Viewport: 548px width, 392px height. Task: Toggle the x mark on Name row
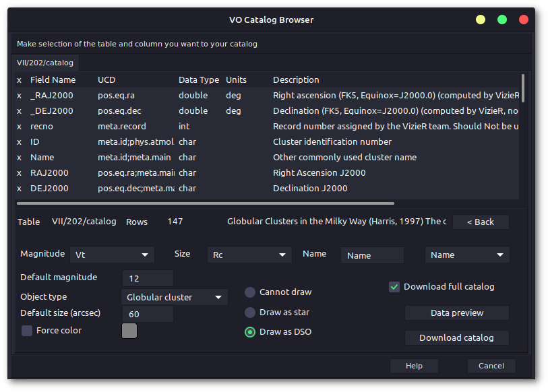click(20, 158)
